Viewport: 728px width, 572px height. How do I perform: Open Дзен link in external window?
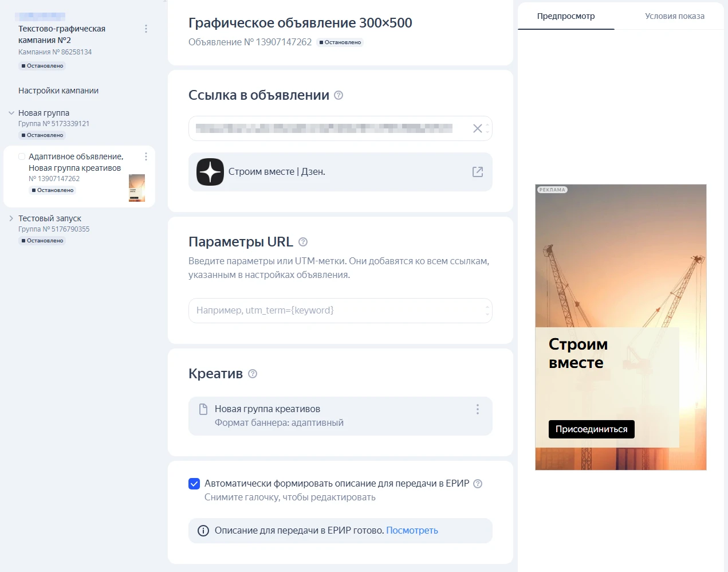(x=478, y=172)
